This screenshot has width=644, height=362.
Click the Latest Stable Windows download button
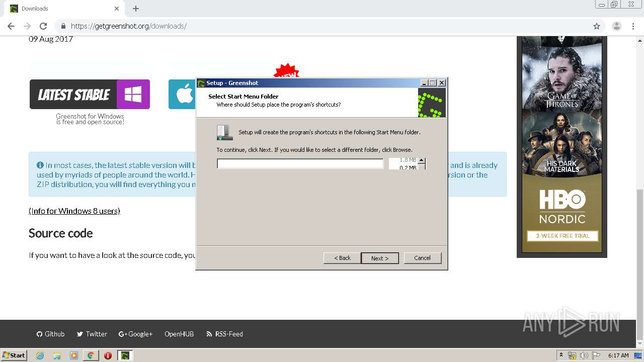coord(90,94)
